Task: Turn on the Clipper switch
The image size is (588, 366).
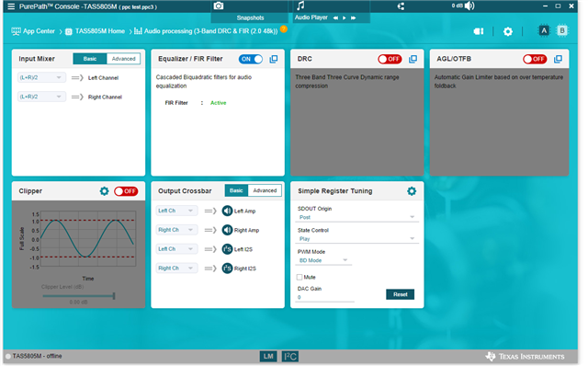Action: coord(126,191)
